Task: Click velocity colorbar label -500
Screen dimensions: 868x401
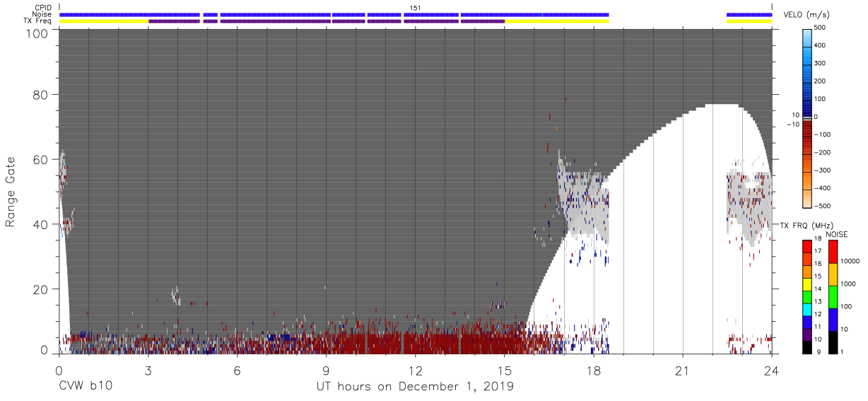Action: 822,207
